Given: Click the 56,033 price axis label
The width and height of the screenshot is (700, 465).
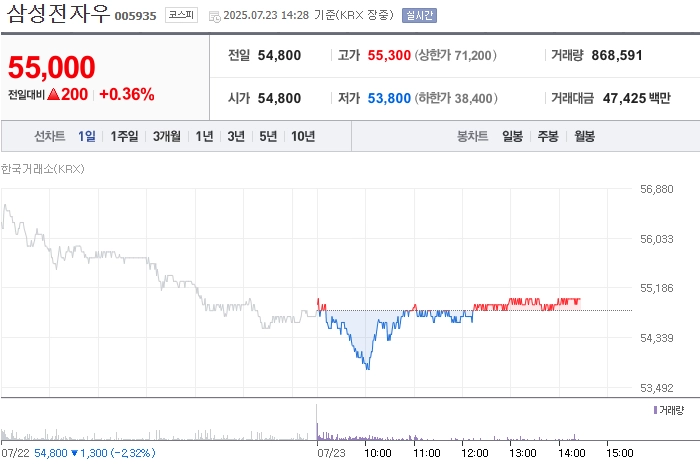Looking at the screenshot, I should [656, 239].
